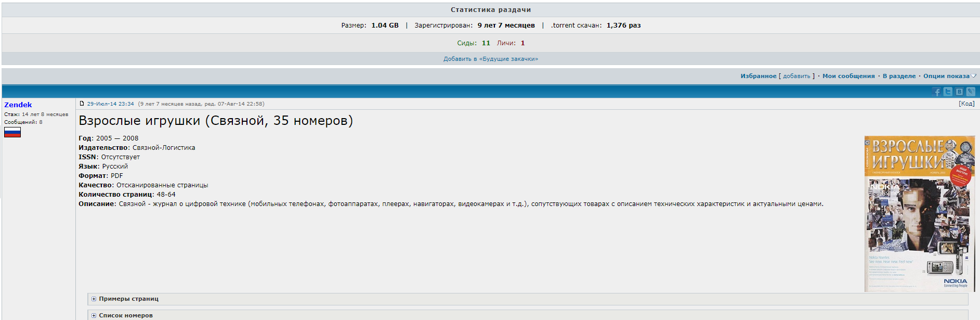The height and width of the screenshot is (320, 980).
Task: Click the ISSN value "Отсутствует"
Action: pos(121,157)
